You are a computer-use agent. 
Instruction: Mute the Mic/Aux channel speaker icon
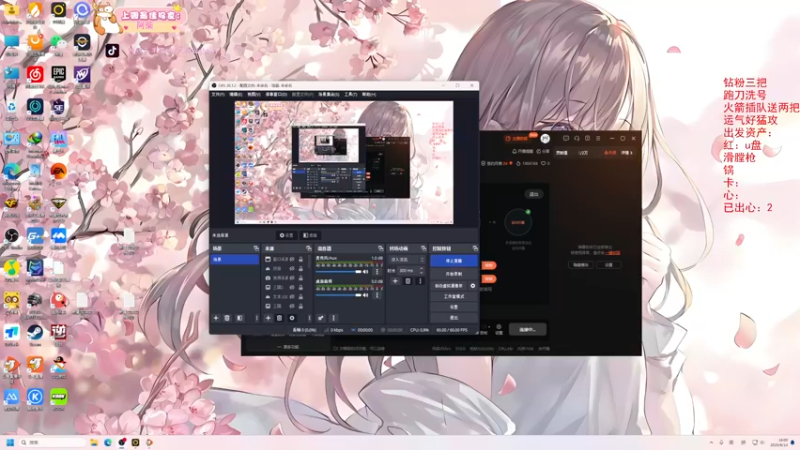point(365,271)
